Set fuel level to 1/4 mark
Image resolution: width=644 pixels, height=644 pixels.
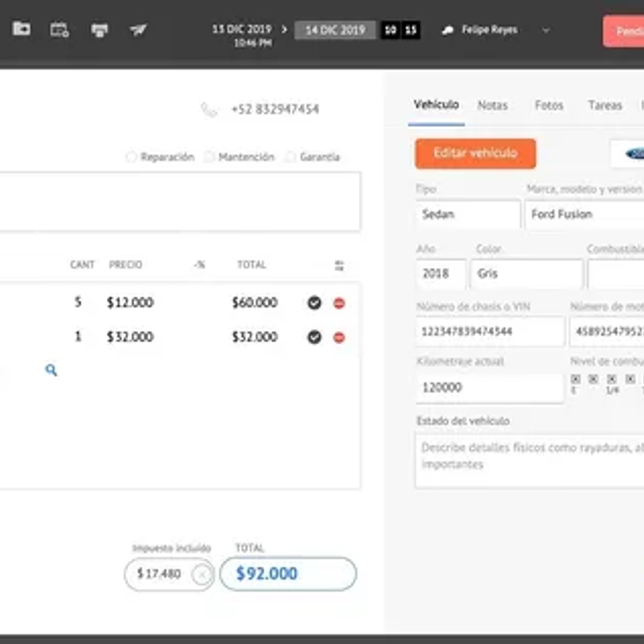pos(612,380)
